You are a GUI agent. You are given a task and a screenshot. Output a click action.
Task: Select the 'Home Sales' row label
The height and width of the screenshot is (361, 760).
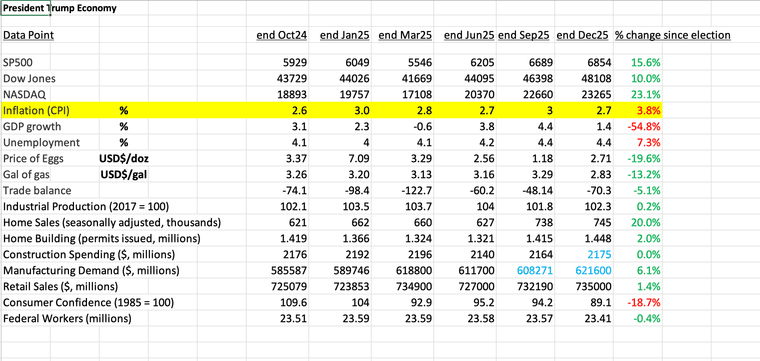click(x=112, y=222)
